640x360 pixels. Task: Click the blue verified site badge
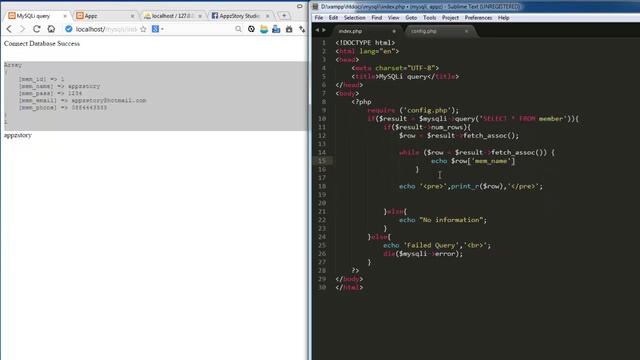tap(69, 29)
